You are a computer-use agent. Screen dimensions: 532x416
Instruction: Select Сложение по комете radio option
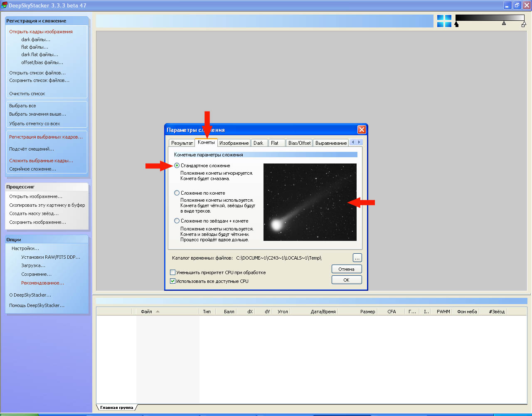[x=177, y=193]
